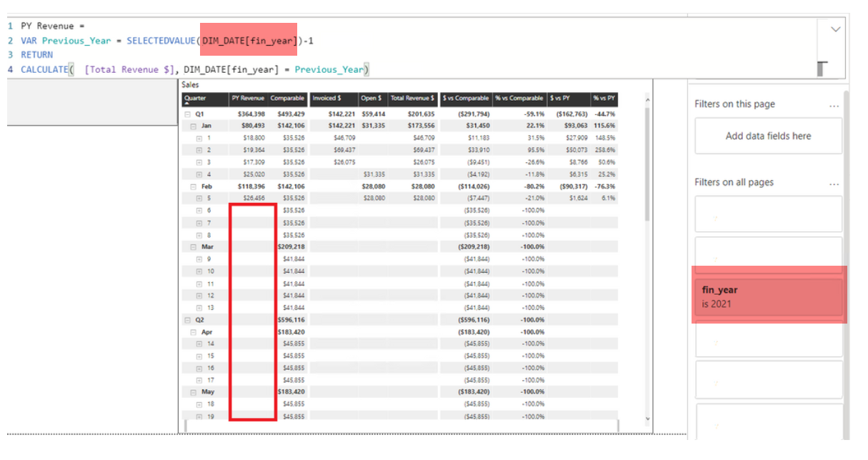
Task: Select the ($162,763) cell
Action: click(x=571, y=114)
